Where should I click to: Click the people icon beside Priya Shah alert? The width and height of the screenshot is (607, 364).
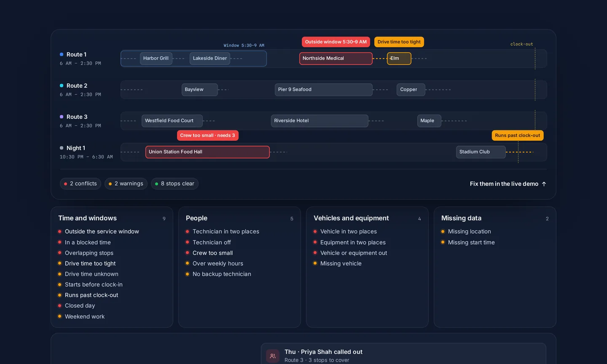click(273, 356)
